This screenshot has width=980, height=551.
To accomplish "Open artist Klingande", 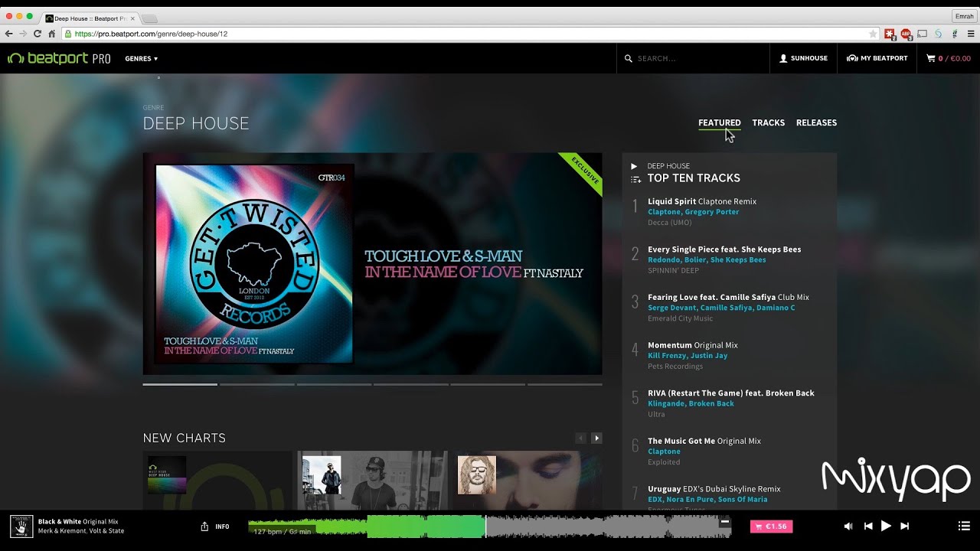I will click(x=666, y=403).
